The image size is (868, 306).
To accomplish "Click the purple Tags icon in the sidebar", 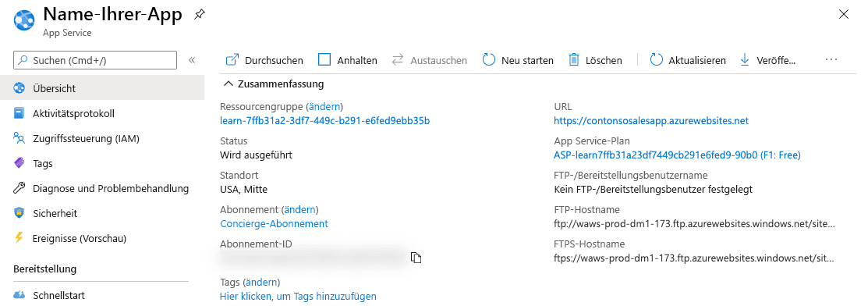I will 19,163.
